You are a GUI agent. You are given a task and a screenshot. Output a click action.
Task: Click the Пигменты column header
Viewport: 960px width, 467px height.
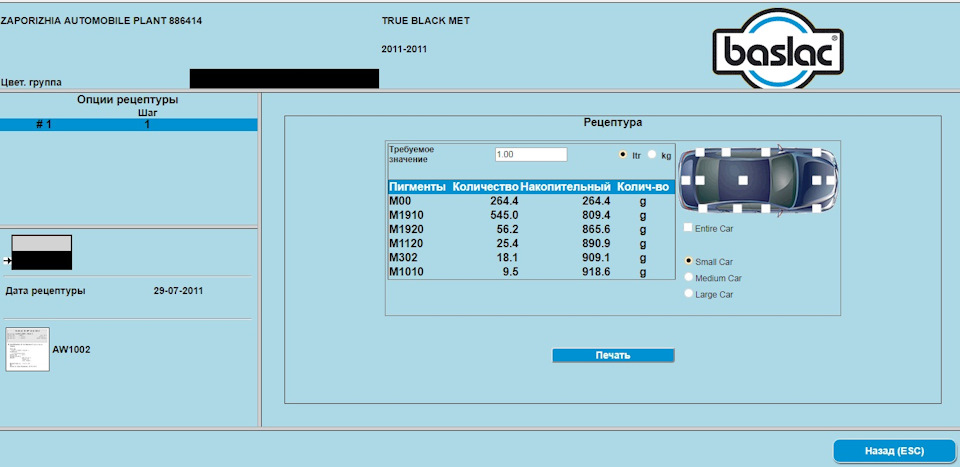(417, 187)
